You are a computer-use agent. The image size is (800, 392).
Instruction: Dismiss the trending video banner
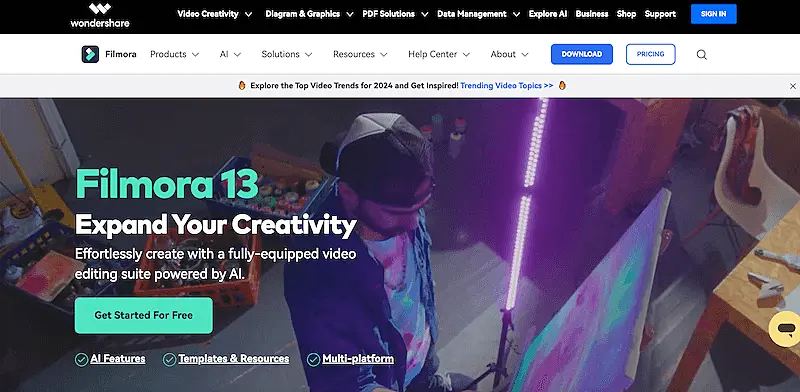792,86
